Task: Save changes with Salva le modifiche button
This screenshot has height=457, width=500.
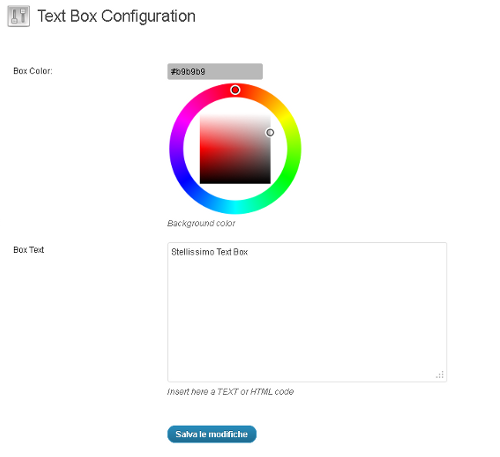Action: [x=212, y=434]
